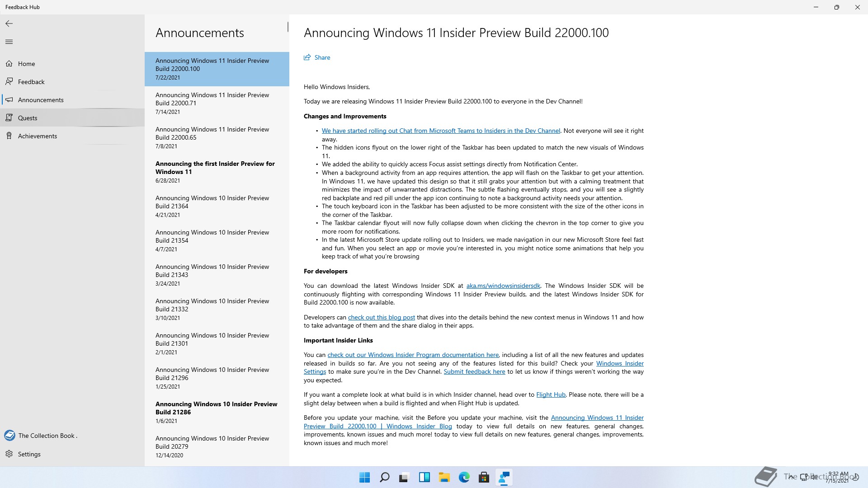
Task: Open Quests in the navigation pane
Action: coord(72,118)
